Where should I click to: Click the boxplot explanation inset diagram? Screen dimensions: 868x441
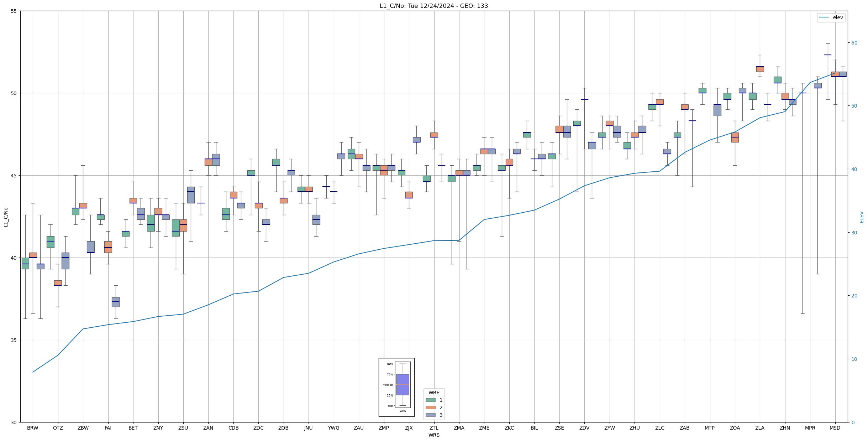click(x=396, y=387)
